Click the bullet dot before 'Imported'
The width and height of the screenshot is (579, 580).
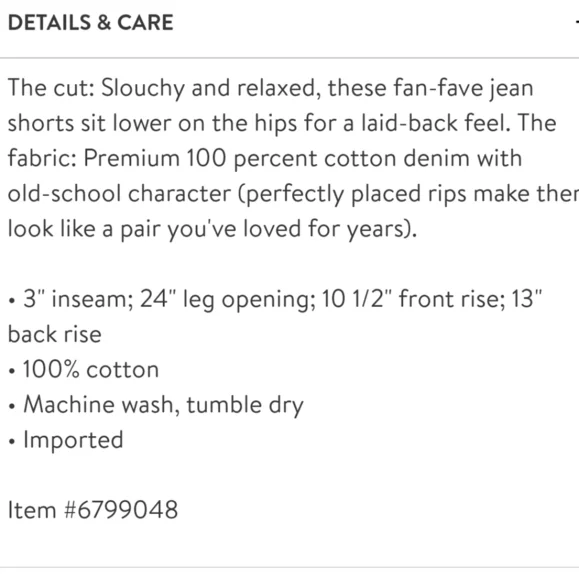(12, 442)
